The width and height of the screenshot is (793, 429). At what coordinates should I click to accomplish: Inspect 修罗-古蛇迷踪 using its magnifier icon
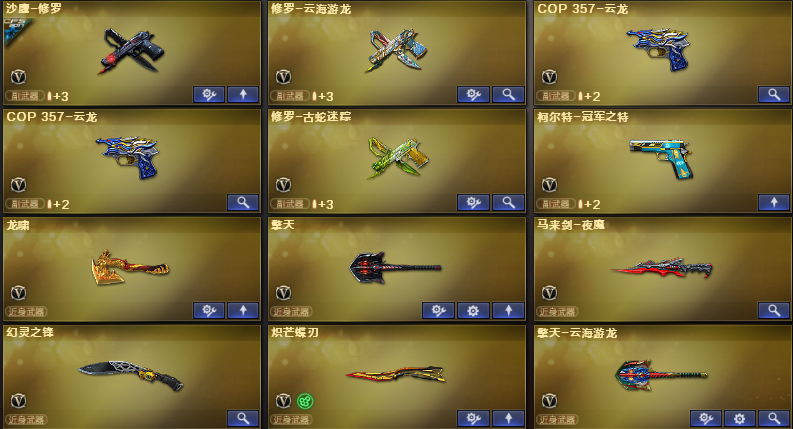508,203
